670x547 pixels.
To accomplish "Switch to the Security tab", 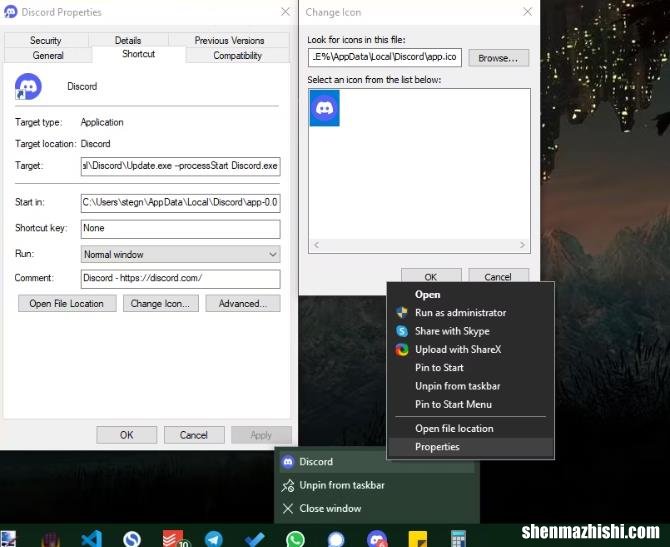I will tap(46, 40).
